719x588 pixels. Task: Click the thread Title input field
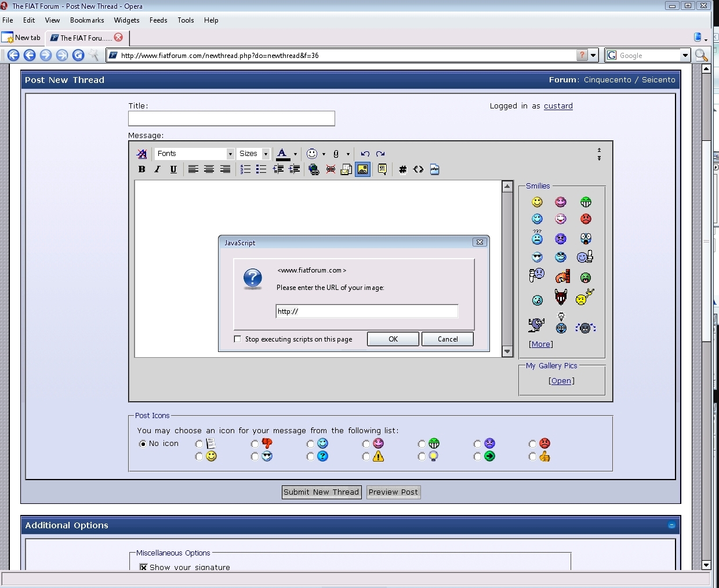(x=231, y=118)
